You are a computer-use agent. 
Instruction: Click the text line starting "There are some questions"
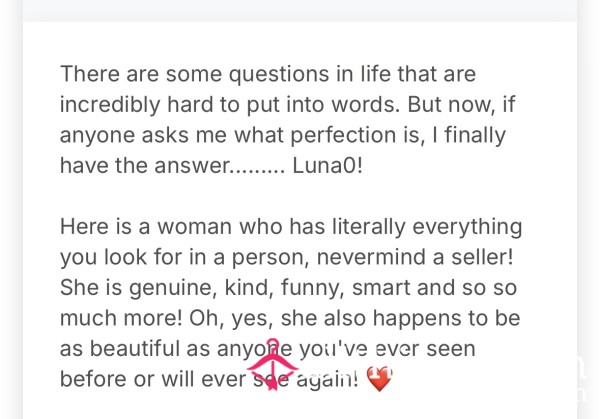(x=268, y=74)
